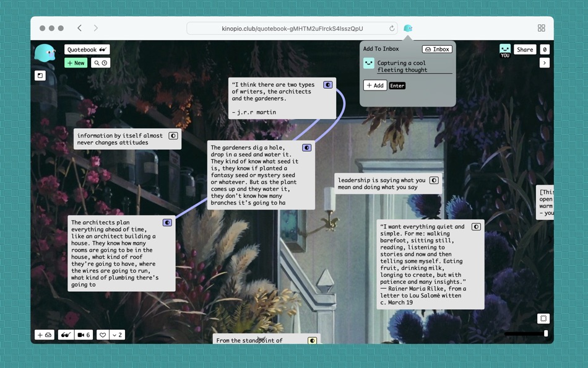Click the Enter key badge next to Add
588x368 pixels.
click(x=397, y=85)
